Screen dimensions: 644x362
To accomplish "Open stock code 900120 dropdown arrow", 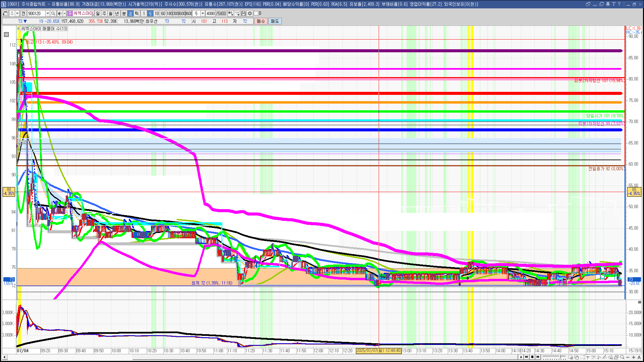I will click(48, 13).
